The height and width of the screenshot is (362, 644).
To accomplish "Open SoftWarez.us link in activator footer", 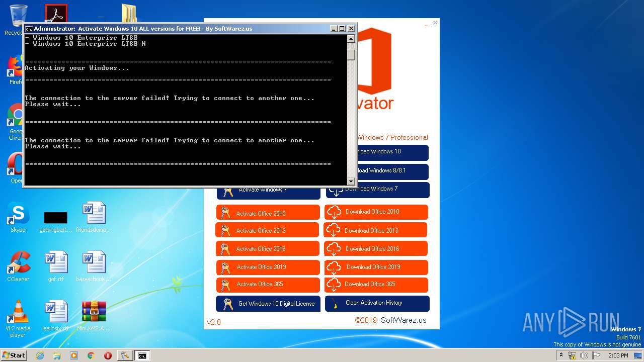I will pyautogui.click(x=404, y=320).
